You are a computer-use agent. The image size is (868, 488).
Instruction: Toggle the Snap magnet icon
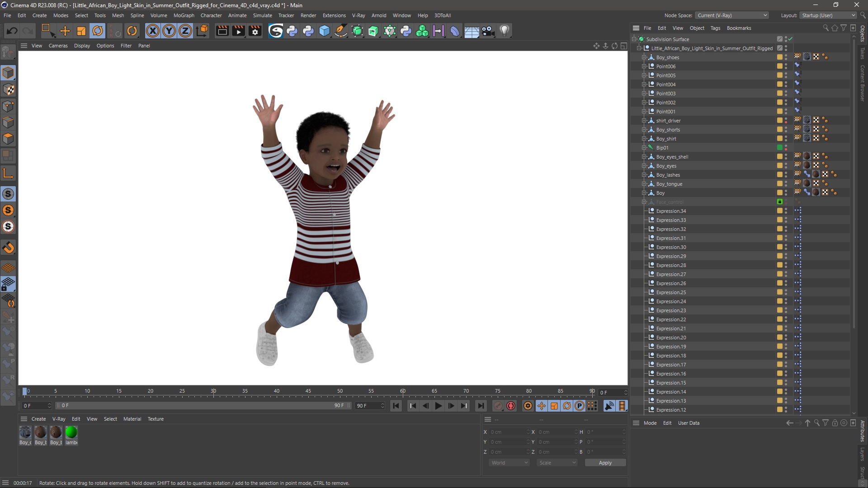pyautogui.click(x=8, y=247)
